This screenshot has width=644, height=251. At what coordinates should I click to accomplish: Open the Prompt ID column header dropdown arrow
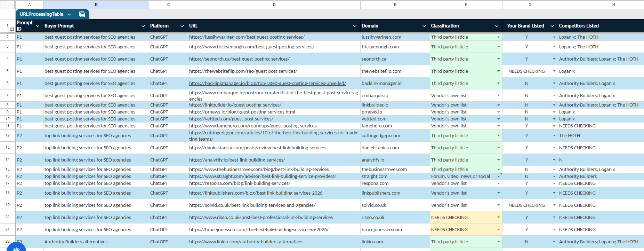tap(38, 26)
